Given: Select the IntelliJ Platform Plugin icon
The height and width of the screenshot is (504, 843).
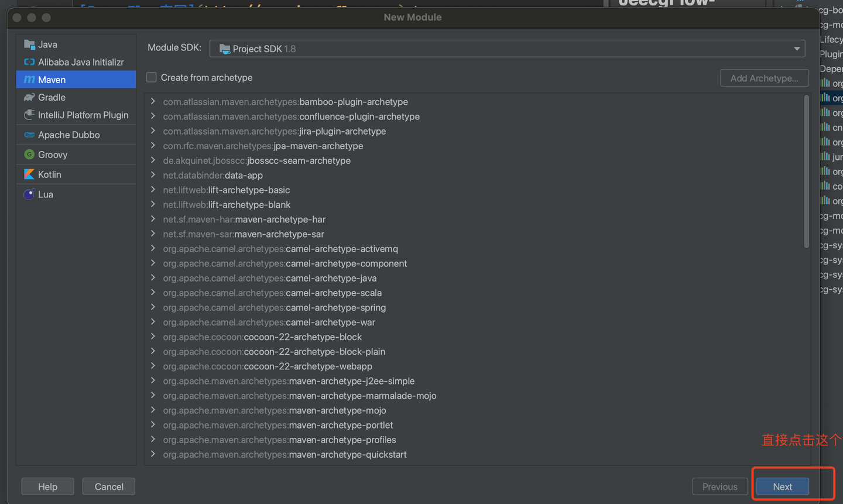Looking at the screenshot, I should coord(29,115).
